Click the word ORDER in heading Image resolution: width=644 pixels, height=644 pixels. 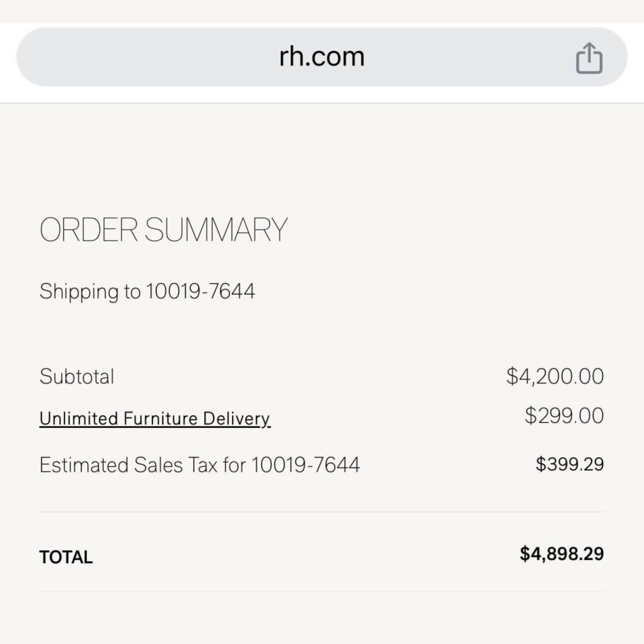point(88,230)
